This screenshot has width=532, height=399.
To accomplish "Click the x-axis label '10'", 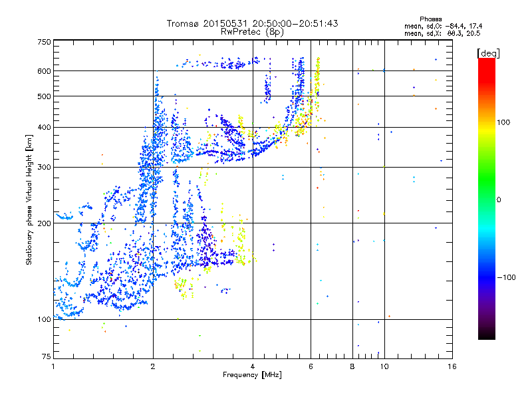I will (x=384, y=366).
